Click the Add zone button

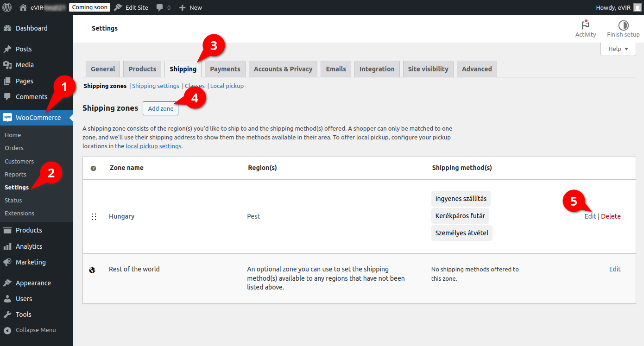[160, 108]
